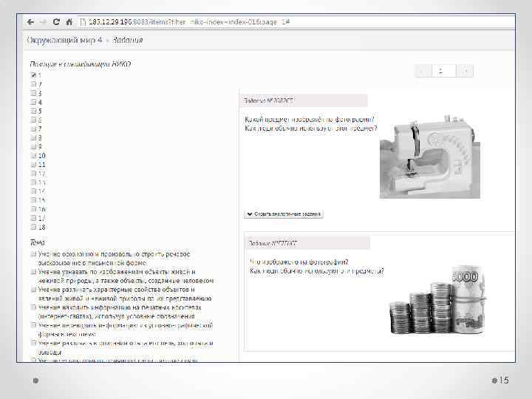Image resolution: width=532 pixels, height=399 pixels.
Task: Click the browser back arrow
Action: 30,22
